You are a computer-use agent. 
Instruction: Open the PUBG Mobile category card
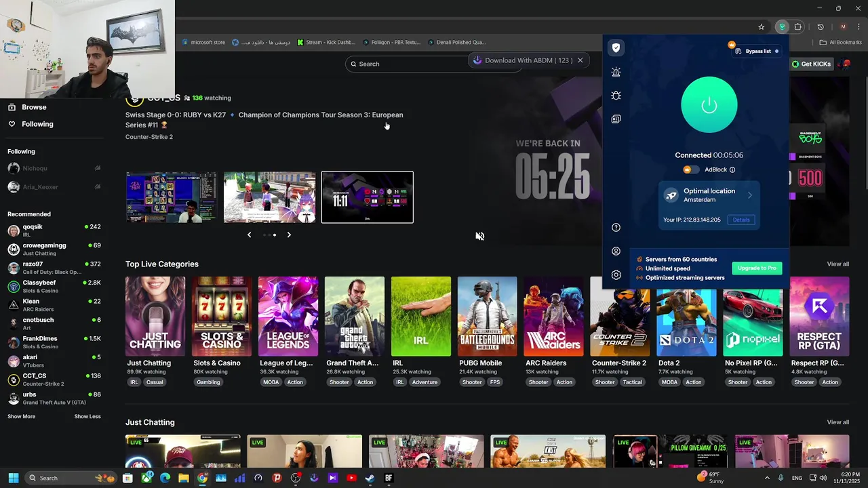(488, 317)
